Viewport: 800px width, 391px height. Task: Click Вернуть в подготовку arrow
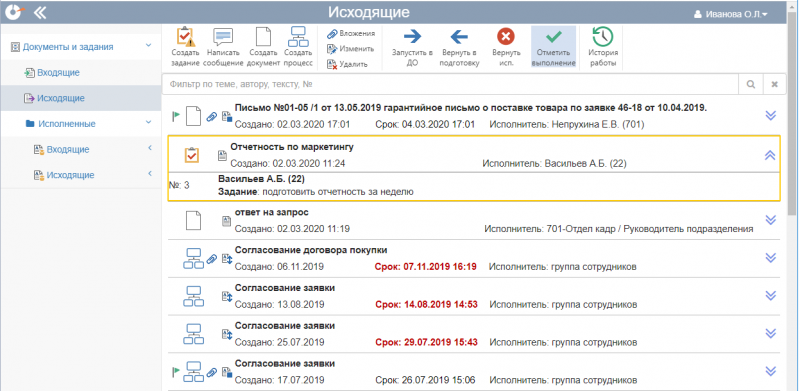(459, 36)
